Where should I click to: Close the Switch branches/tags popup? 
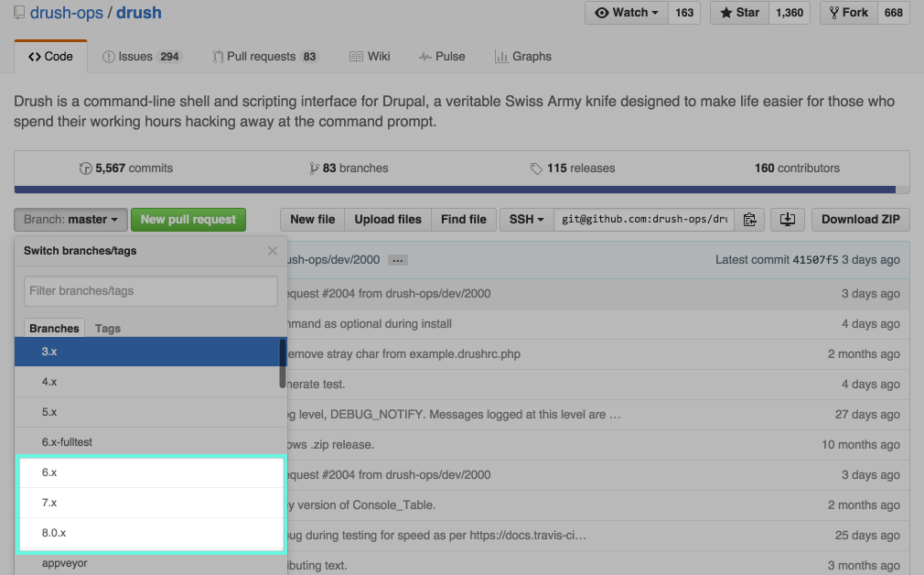(273, 251)
